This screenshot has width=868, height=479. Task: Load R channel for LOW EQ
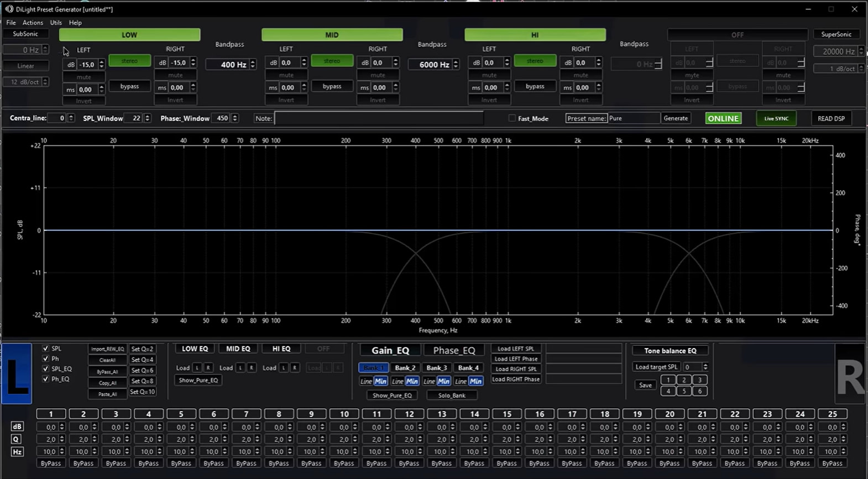pos(208,368)
